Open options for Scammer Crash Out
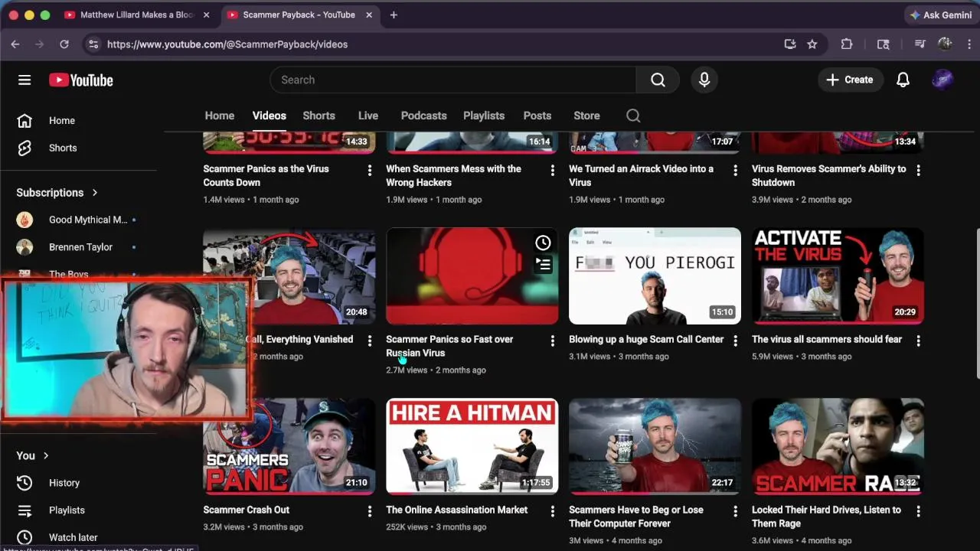 pyautogui.click(x=370, y=511)
